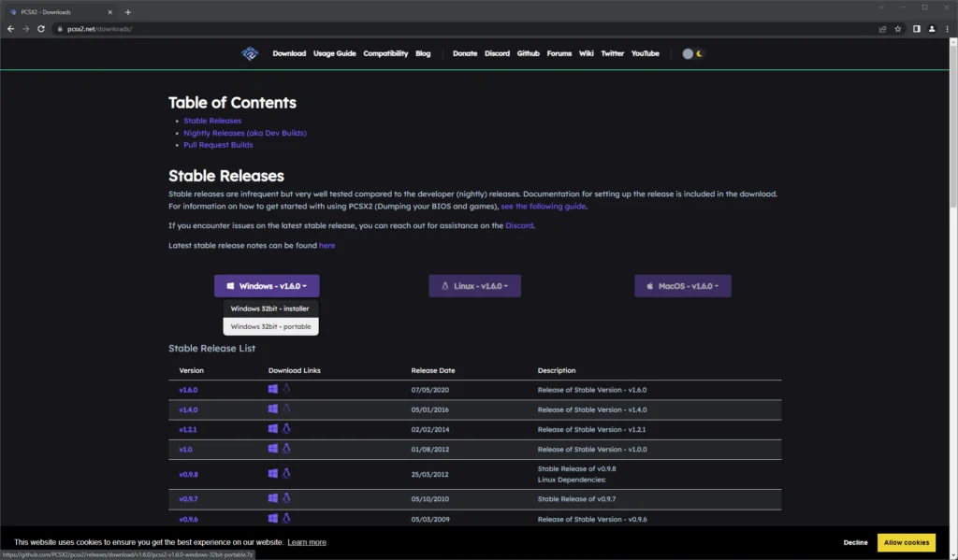The image size is (958, 560).
Task: Select Windows 32bit - portable option
Action: click(x=270, y=326)
